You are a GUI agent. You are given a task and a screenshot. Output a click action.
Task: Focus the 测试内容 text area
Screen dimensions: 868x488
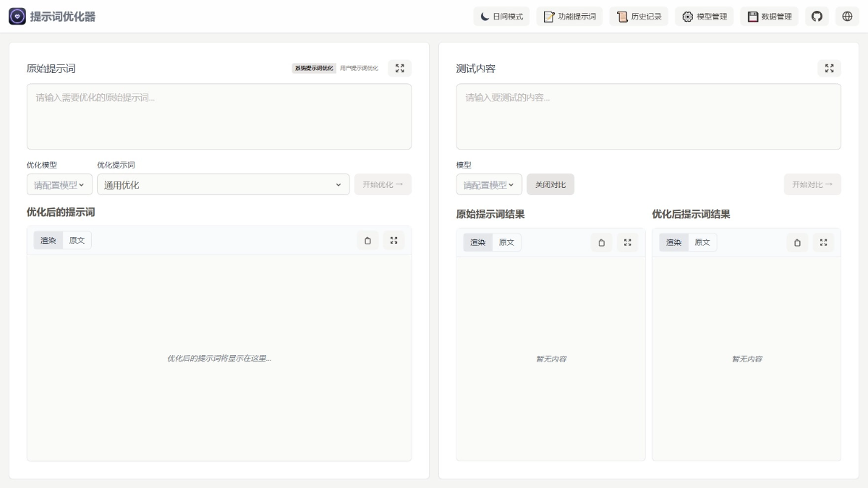click(648, 116)
